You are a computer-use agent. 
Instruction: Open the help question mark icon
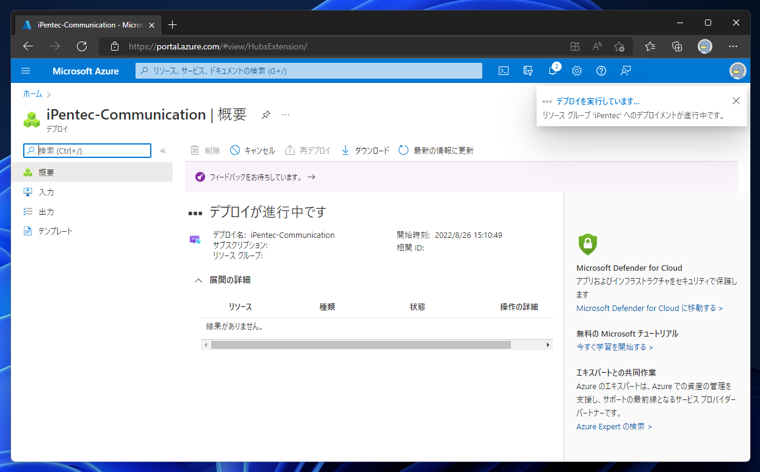tap(601, 71)
